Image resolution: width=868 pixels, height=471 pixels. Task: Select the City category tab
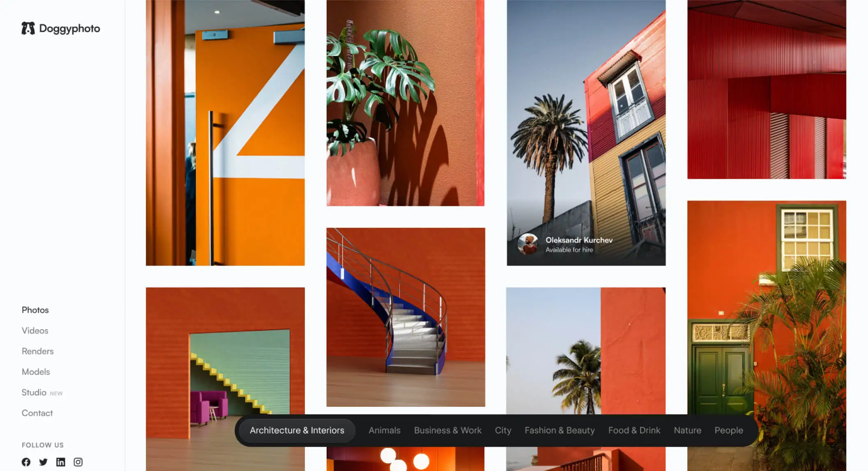pos(502,430)
